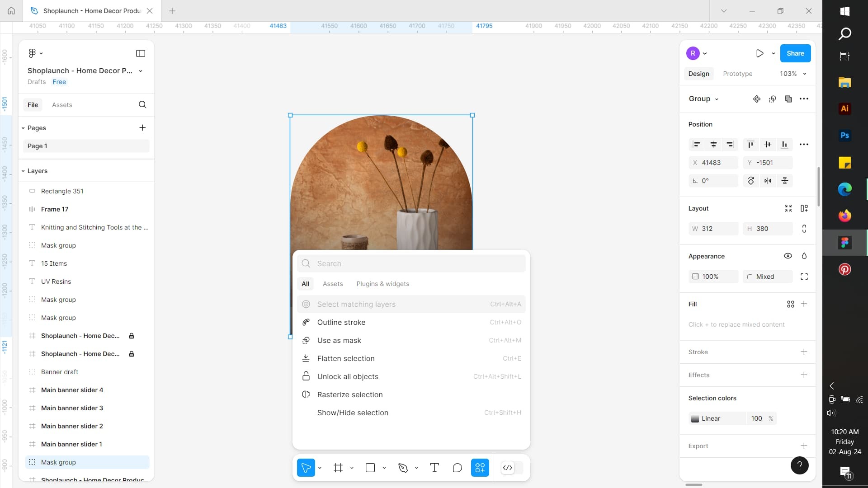Screen dimensions: 868x488
Task: Choose Flatten selection from actions list
Action: click(x=411, y=358)
